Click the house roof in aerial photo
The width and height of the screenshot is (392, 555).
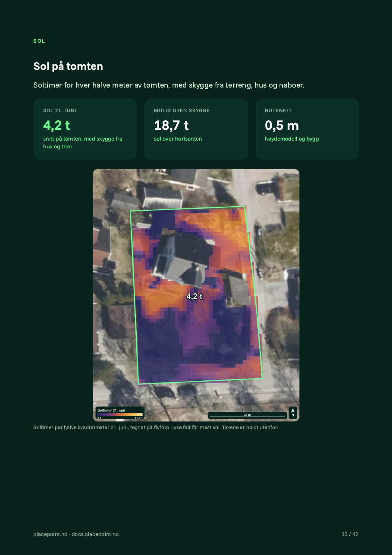coord(184,257)
